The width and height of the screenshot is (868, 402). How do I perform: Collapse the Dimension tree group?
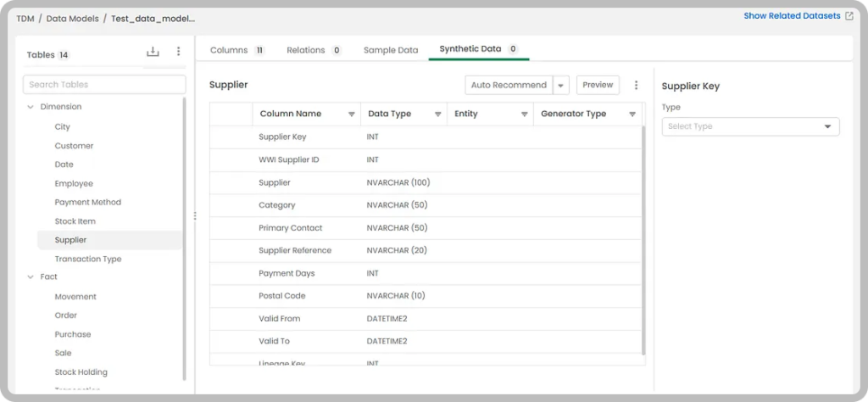(31, 107)
